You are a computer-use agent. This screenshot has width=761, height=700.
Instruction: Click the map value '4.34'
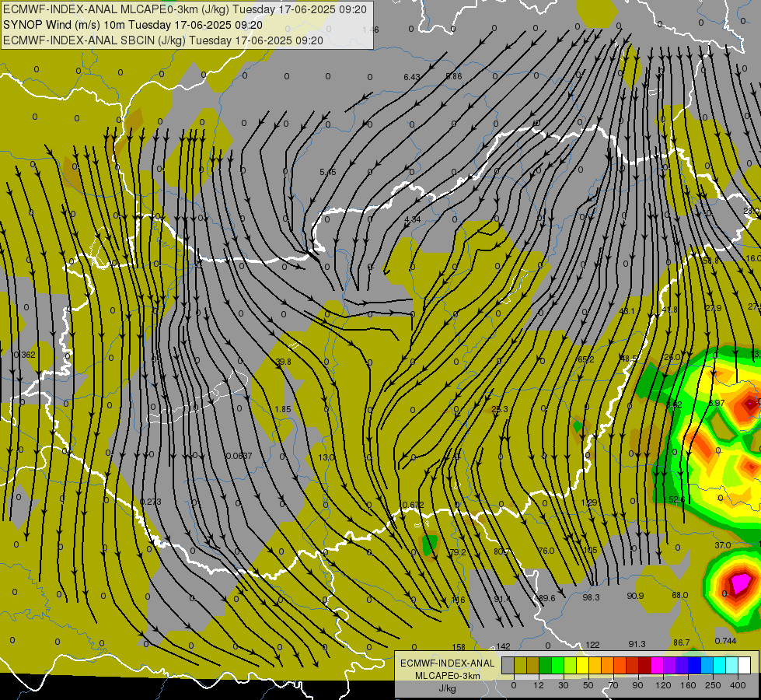click(x=413, y=219)
